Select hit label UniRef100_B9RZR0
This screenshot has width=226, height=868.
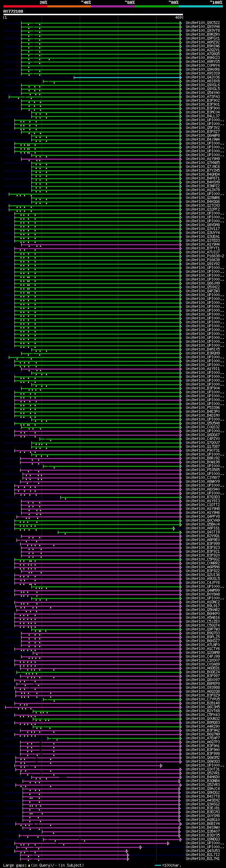coord(203,34)
